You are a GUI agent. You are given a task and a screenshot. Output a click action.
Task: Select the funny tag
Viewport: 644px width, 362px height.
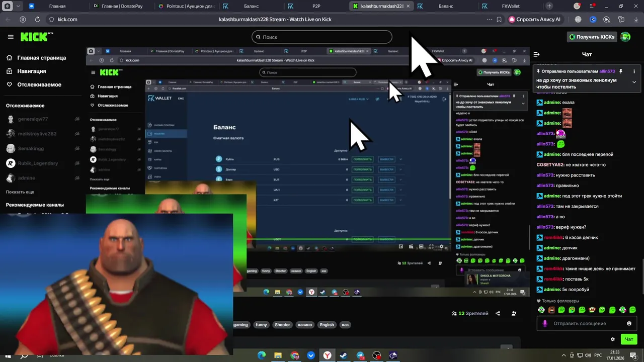tap(261, 325)
